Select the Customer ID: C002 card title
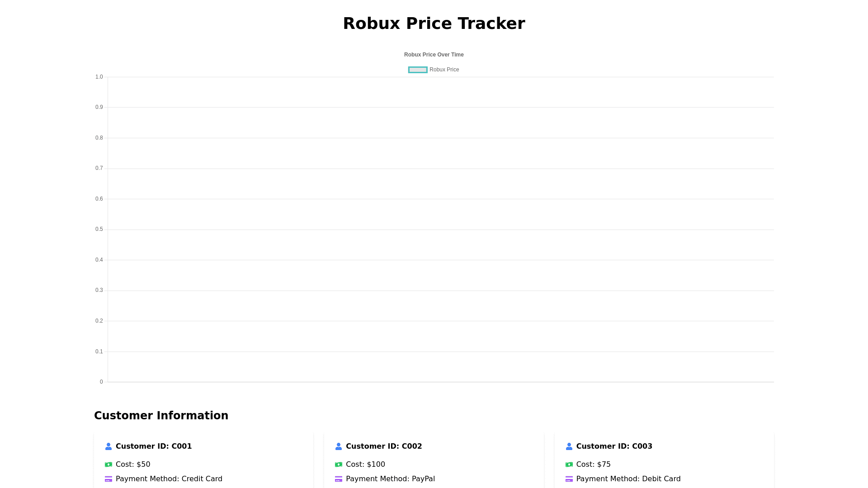Viewport: 868px width, 488px height. [384, 446]
